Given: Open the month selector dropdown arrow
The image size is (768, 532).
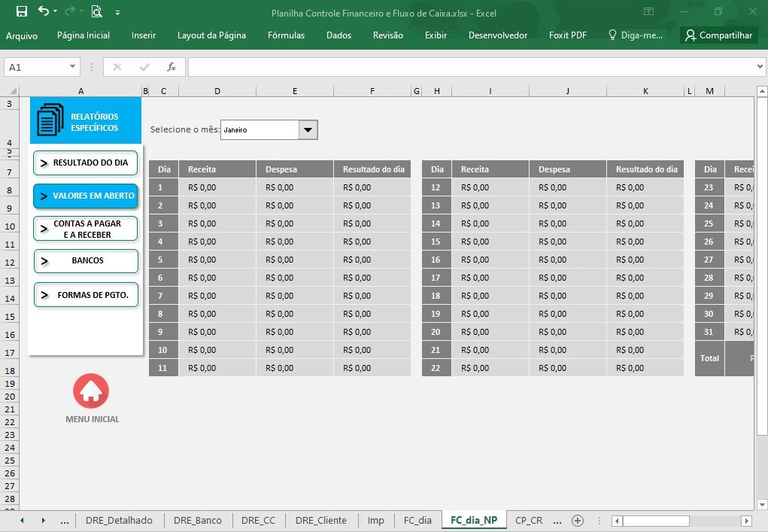Looking at the screenshot, I should pyautogui.click(x=308, y=130).
